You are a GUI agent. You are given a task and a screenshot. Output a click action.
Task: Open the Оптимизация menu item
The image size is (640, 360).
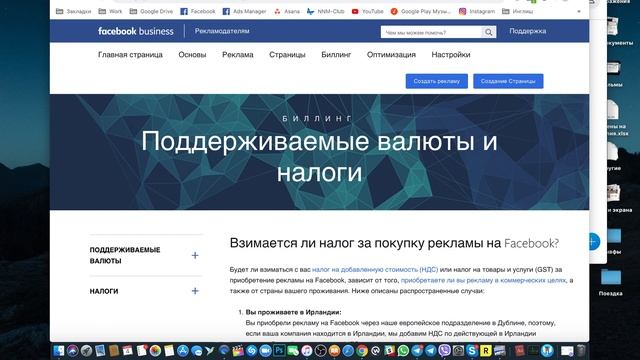pyautogui.click(x=391, y=55)
